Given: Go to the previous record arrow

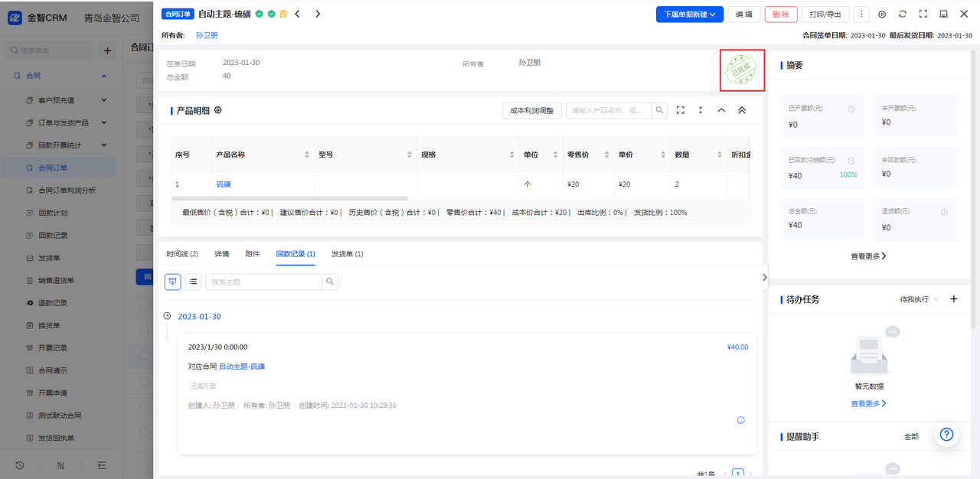Looking at the screenshot, I should pos(297,14).
